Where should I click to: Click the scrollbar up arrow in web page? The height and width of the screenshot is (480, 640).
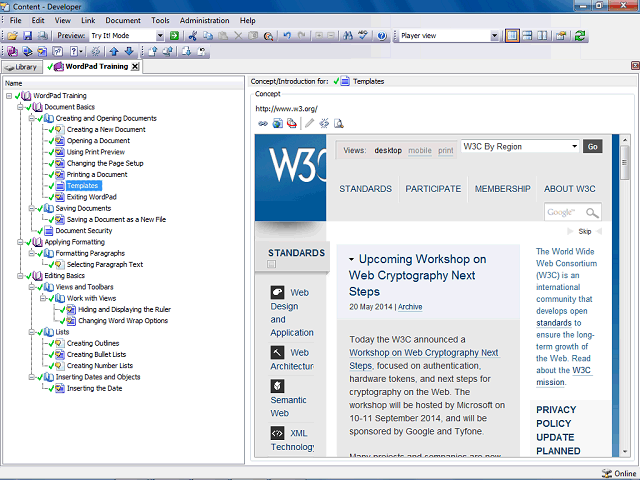pyautogui.click(x=624, y=140)
